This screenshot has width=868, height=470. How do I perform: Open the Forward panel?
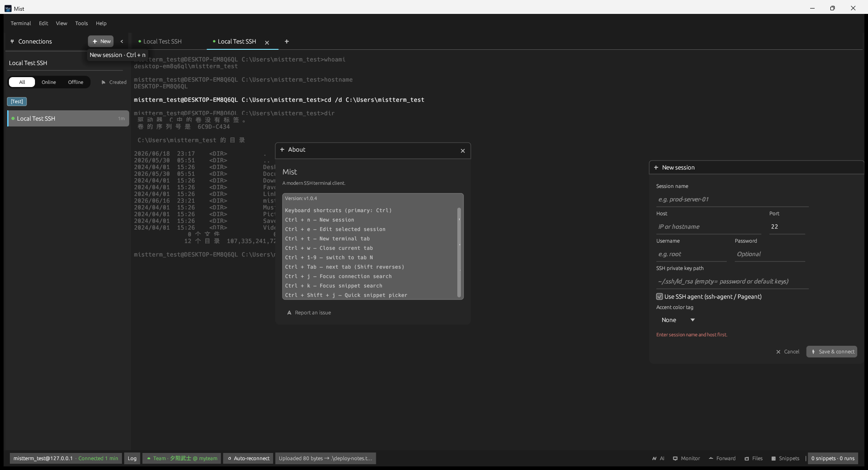pos(722,458)
